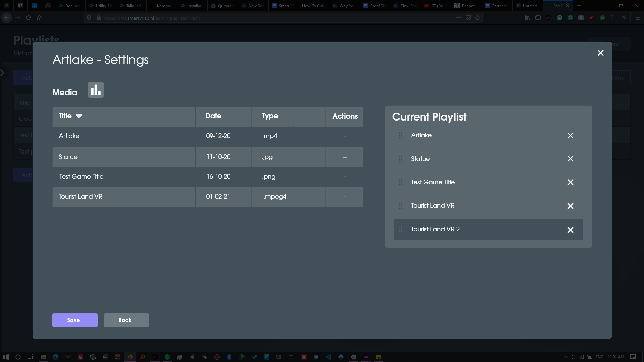Switch to the Penpot browser tab
The width and height of the screenshot is (644, 362).
466,6
